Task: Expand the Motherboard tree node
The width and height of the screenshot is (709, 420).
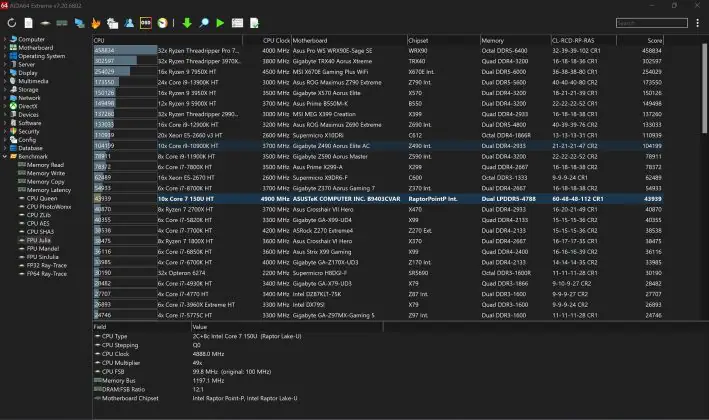Action: click(5, 47)
